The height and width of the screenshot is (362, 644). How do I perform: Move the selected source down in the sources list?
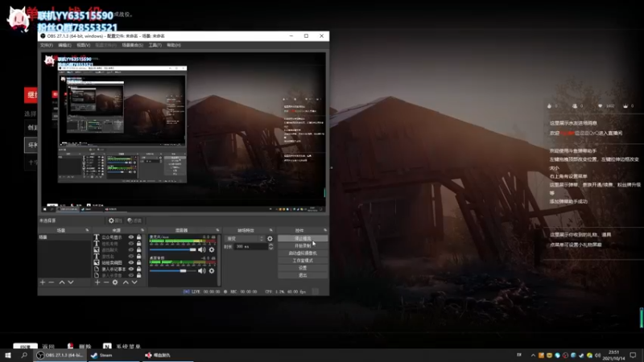coord(134,282)
